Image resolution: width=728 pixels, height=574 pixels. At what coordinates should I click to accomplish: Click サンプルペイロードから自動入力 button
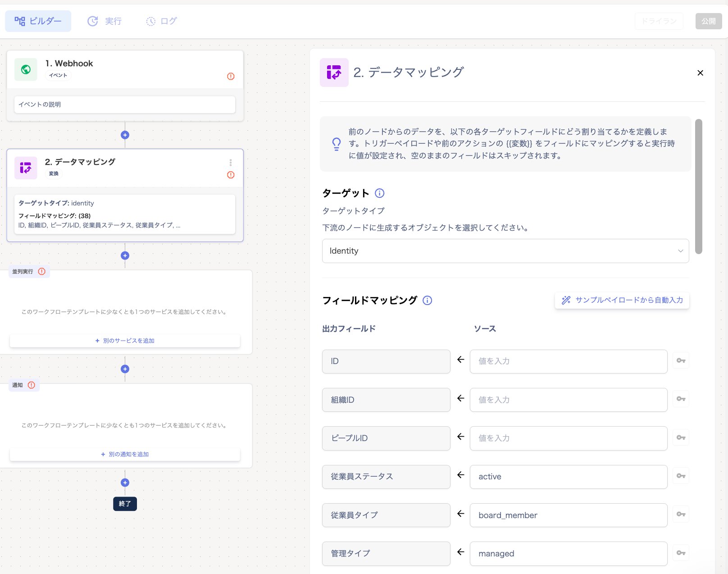tap(622, 300)
